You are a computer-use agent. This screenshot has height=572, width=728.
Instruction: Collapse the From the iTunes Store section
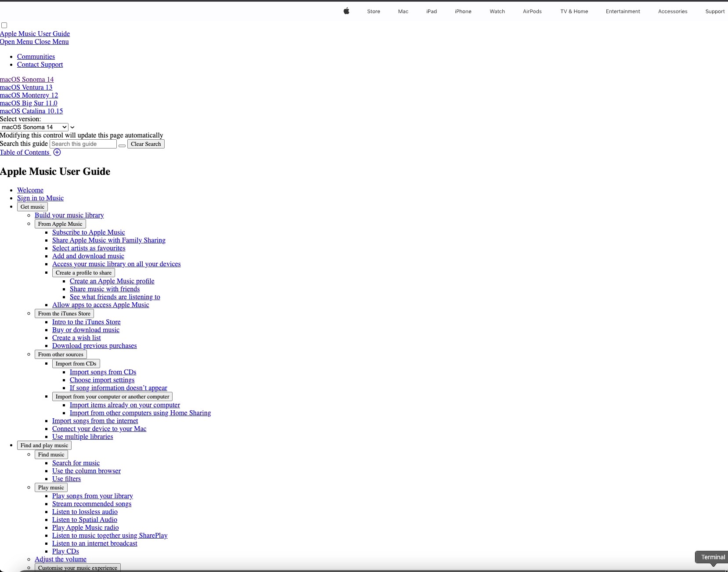(64, 314)
